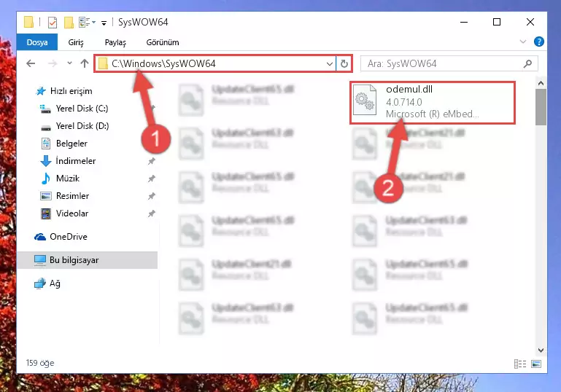Click the odemul.dll gear file icon
The width and height of the screenshot is (561, 392).
[365, 100]
